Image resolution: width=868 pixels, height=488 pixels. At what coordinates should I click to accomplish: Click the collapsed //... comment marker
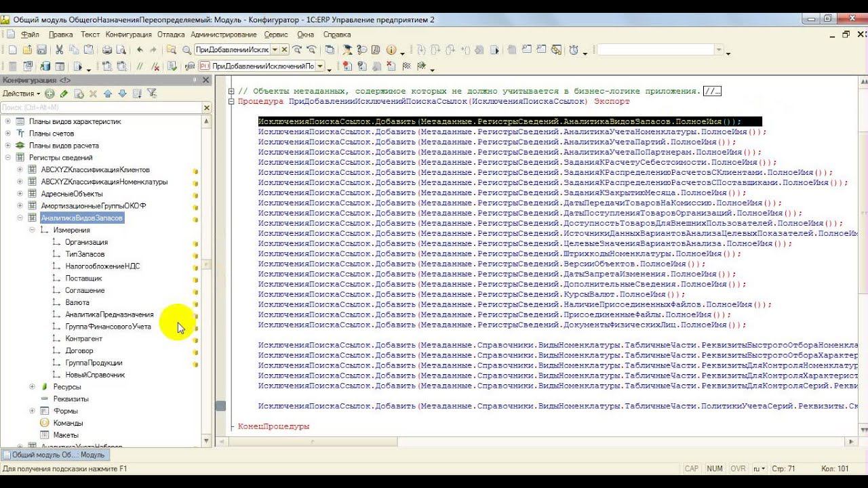click(x=712, y=91)
